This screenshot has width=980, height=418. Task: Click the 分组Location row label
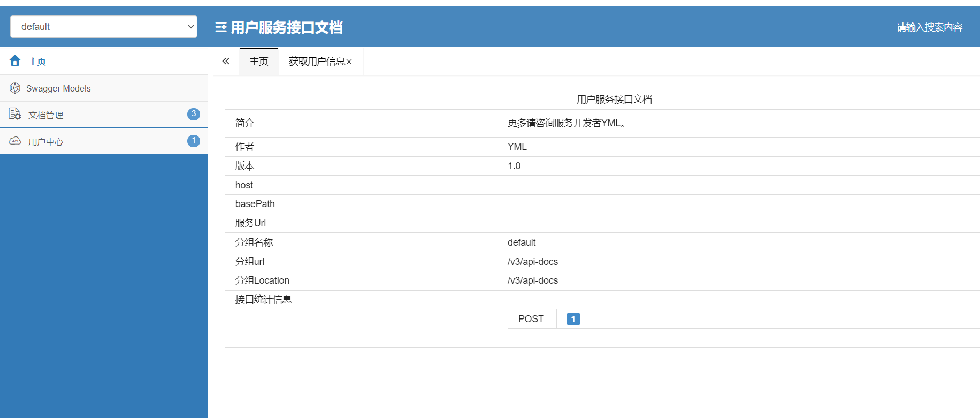point(262,280)
